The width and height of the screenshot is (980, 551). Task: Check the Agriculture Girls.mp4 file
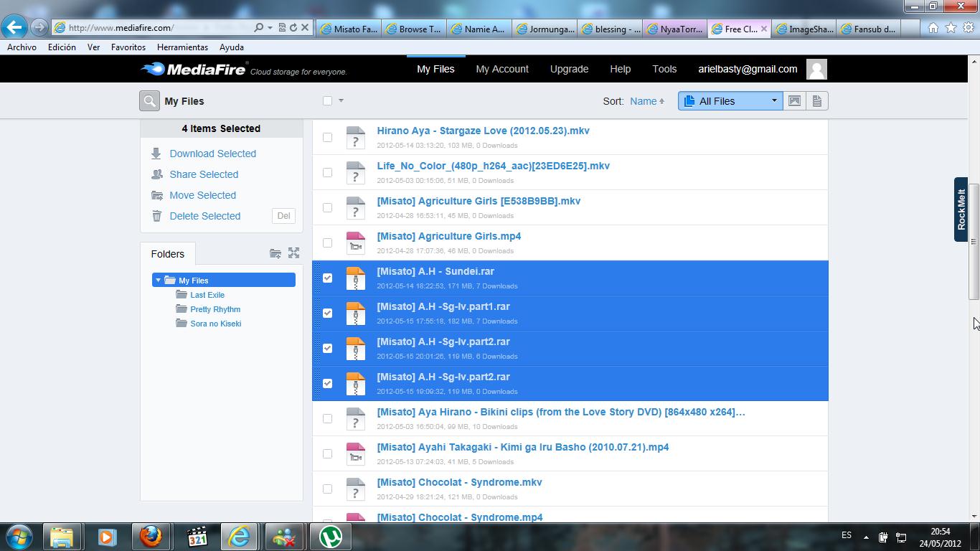coord(327,242)
